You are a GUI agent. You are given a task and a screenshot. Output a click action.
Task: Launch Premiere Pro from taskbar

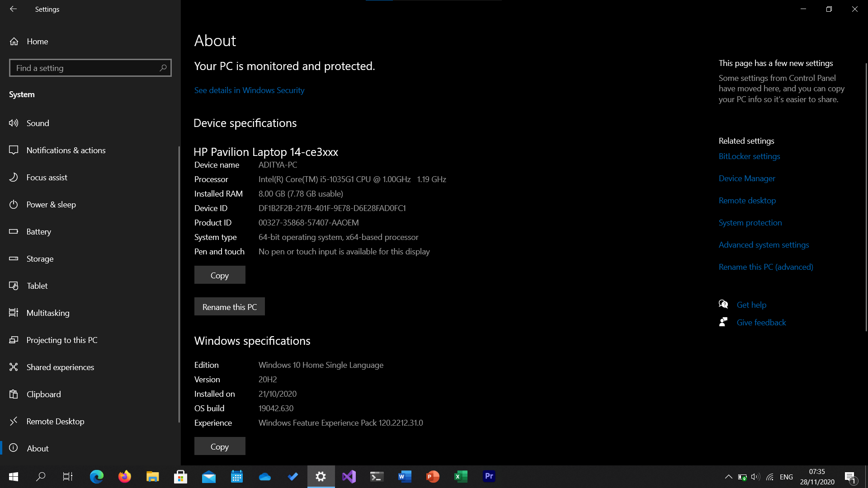point(489,477)
